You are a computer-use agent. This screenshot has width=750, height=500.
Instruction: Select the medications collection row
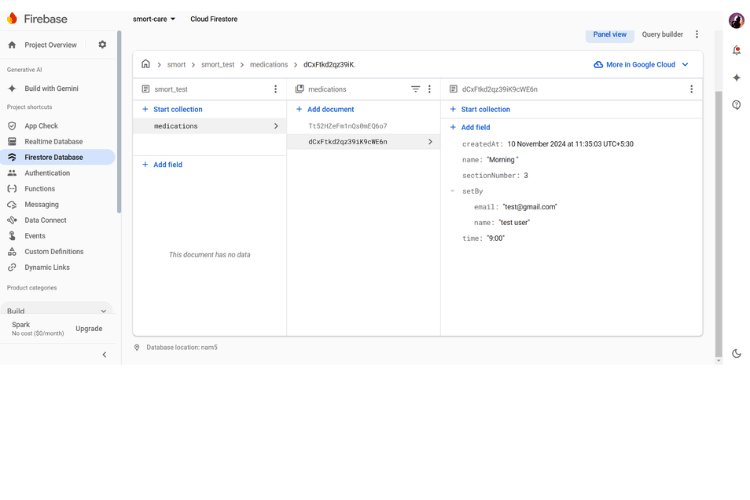(210, 126)
